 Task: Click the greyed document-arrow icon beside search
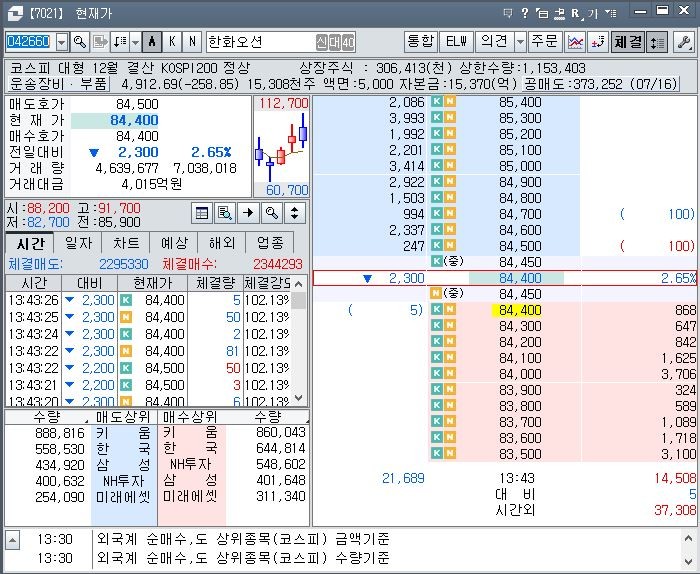pos(100,42)
